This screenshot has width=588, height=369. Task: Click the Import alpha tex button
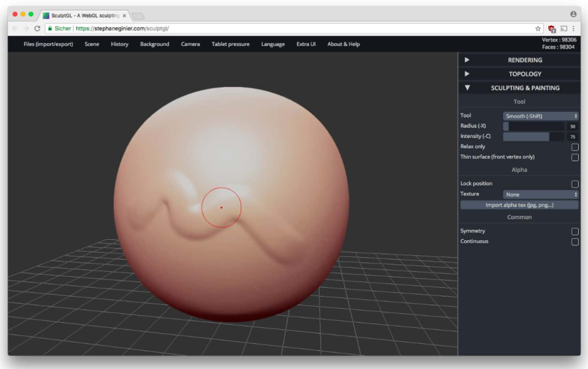click(519, 204)
